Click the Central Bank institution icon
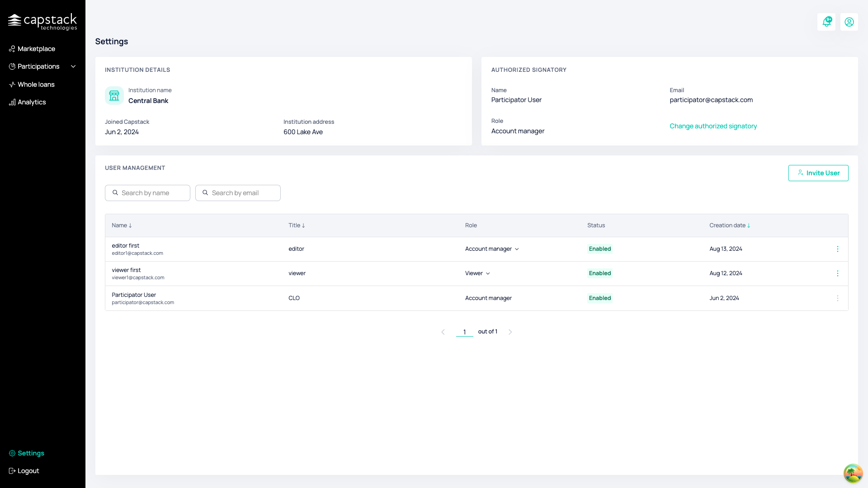The height and width of the screenshot is (488, 868). 114,96
